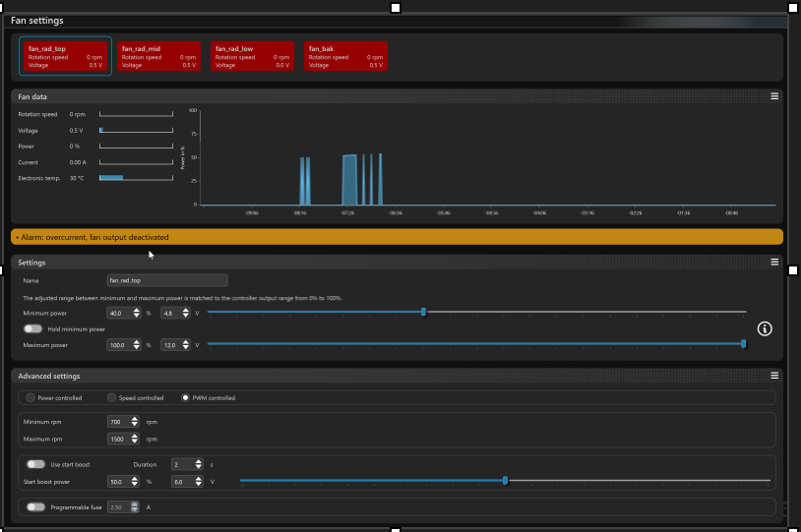The height and width of the screenshot is (532, 801).
Task: Turn on Use start boost toggle
Action: click(x=36, y=464)
